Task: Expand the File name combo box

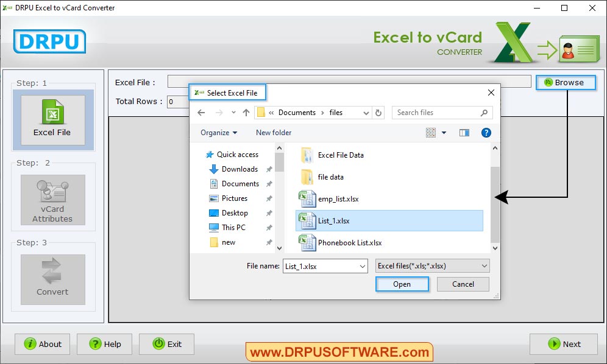Action: (363, 265)
